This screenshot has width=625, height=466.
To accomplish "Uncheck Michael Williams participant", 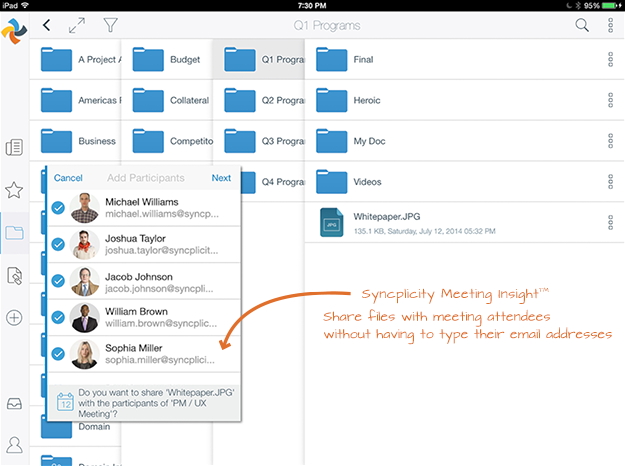I will [x=58, y=208].
